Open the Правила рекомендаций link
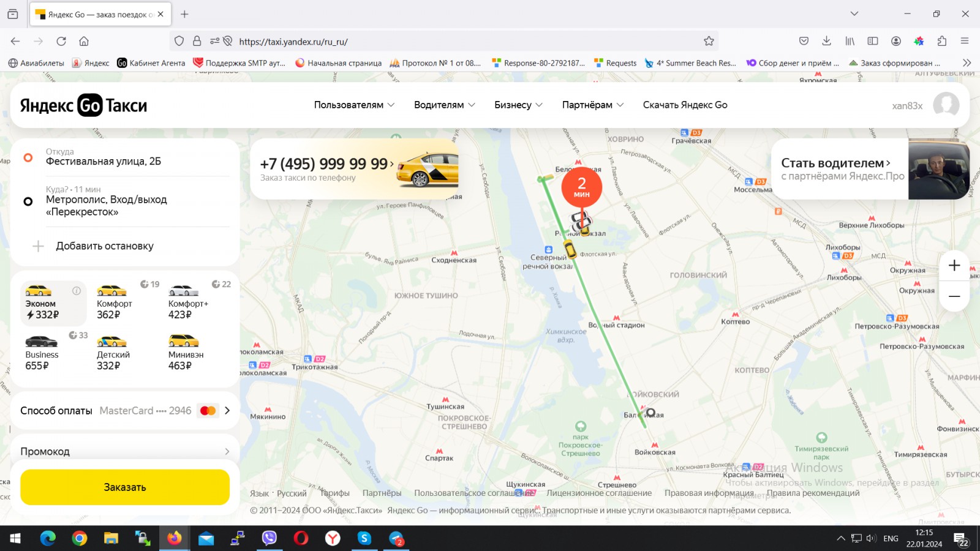 [x=813, y=493]
